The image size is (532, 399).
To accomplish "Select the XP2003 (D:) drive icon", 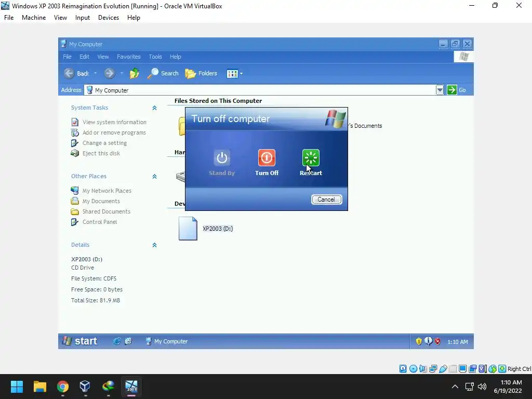I will (188, 229).
